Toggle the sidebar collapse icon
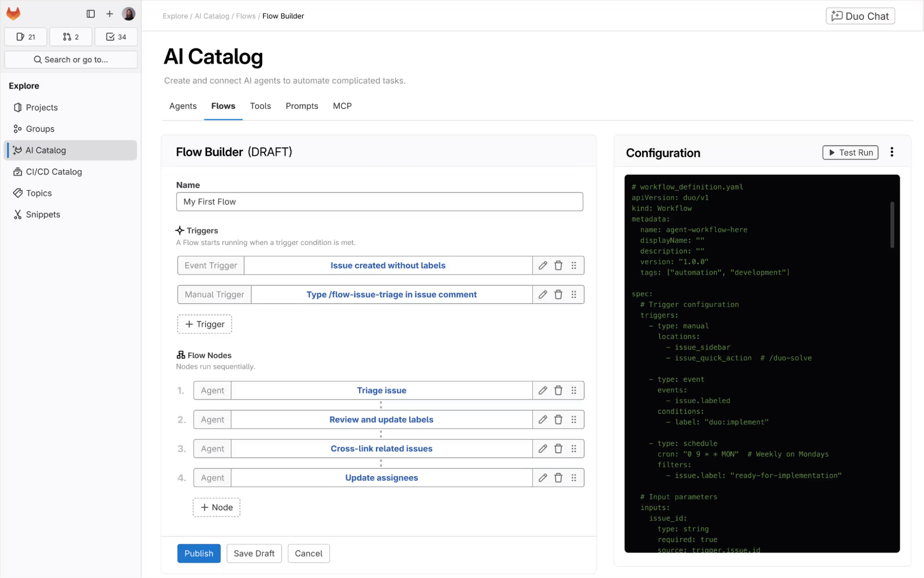924x578 pixels. point(91,14)
